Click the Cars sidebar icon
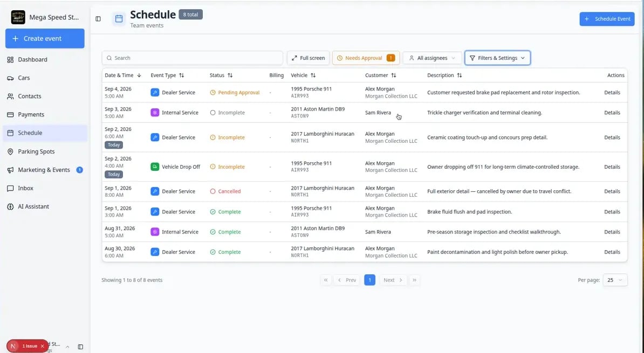 (x=10, y=78)
